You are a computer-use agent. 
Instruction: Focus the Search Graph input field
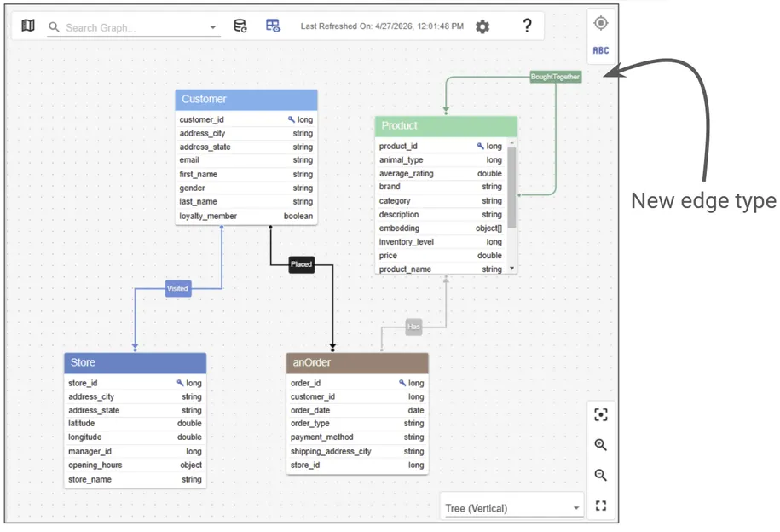[x=135, y=28]
